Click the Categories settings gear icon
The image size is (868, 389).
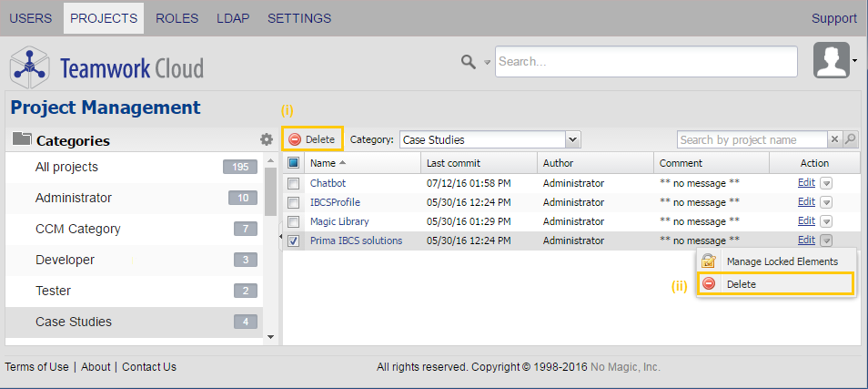click(266, 139)
